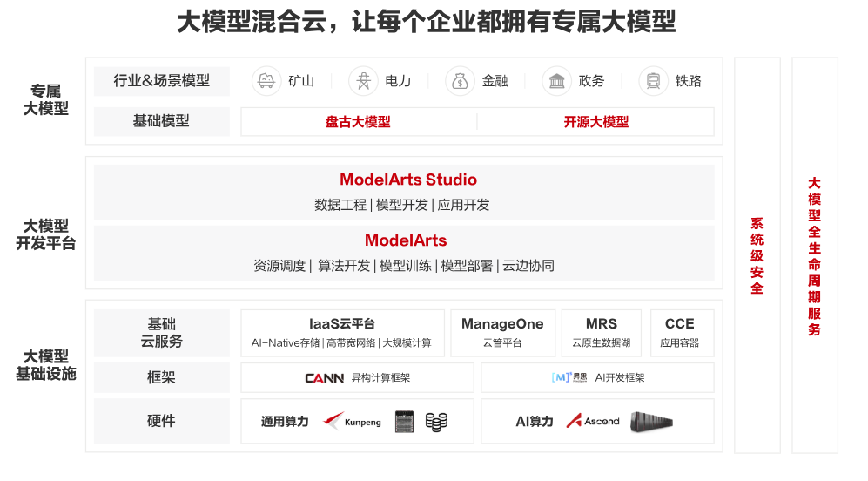Click the 系统级安全 vertical column
Screen dimensions: 868x481
coord(757,255)
